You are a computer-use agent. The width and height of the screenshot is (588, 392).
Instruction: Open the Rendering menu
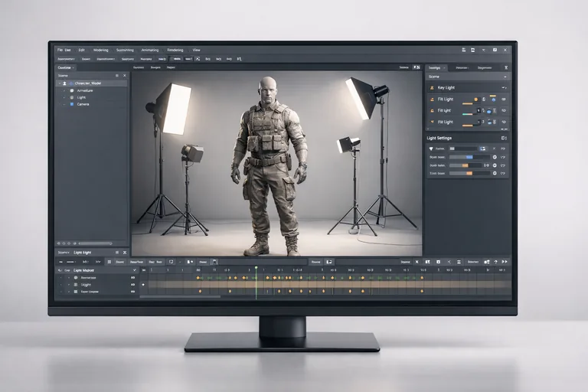[175, 50]
